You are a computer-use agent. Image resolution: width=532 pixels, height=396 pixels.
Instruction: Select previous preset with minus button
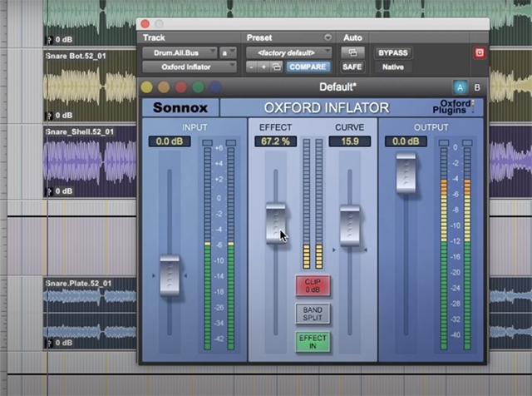point(251,67)
